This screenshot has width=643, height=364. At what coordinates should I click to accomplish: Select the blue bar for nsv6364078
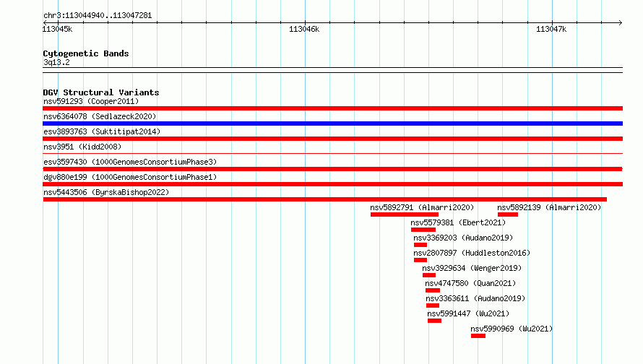coord(332,123)
